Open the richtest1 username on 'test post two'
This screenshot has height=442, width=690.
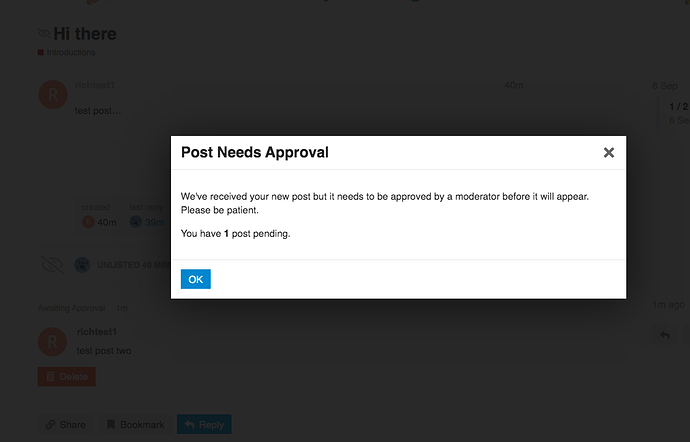tap(97, 332)
